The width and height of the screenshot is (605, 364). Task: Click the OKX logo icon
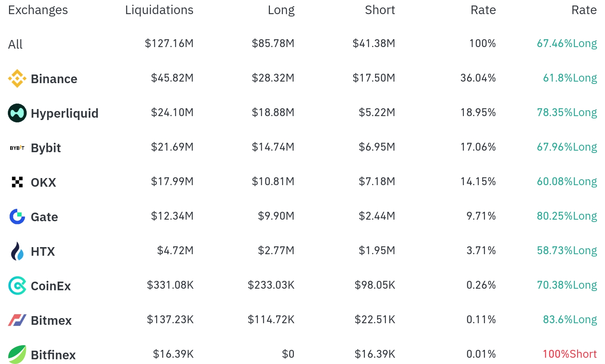(x=17, y=182)
